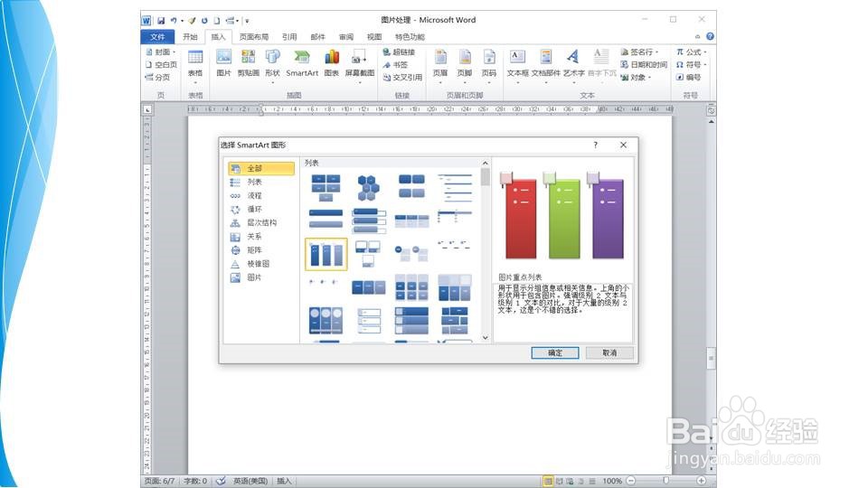Choose the highlighted picture accent list layout
This screenshot has width=868, height=488.
326,255
